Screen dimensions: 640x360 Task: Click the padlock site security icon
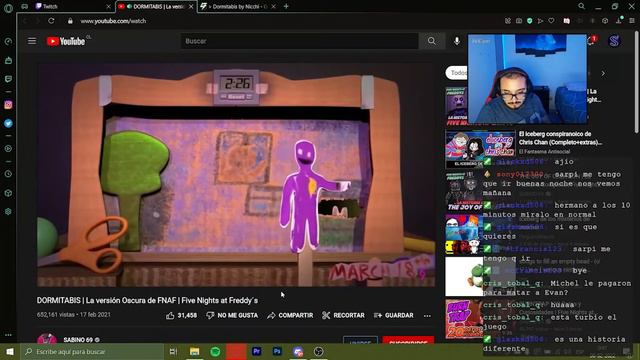point(70,21)
